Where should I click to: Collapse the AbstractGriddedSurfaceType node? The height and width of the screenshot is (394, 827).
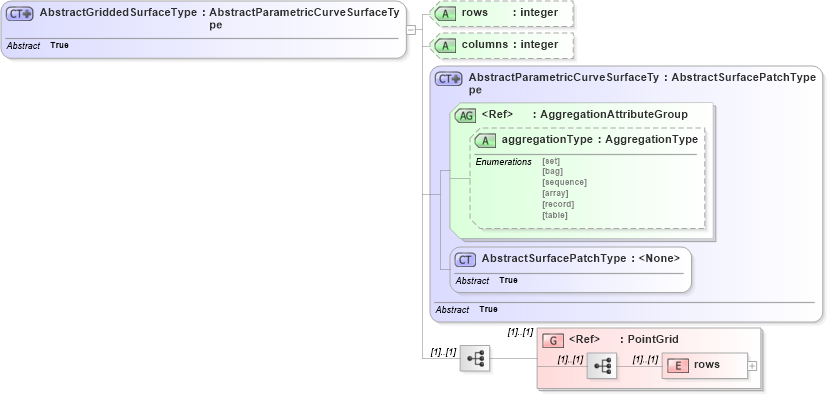[x=411, y=30]
